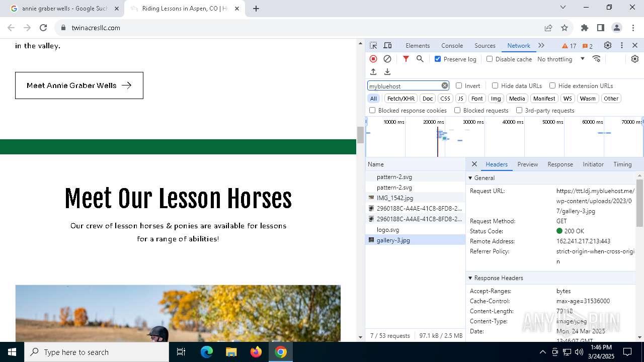
Task: Enable Hide extension URLs checkbox
Action: (552, 85)
